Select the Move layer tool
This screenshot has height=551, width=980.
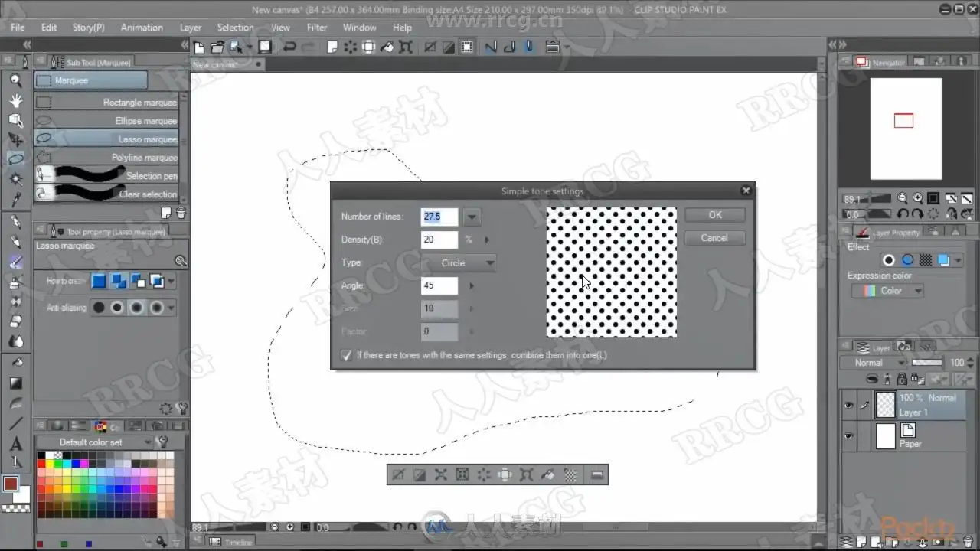click(15, 139)
